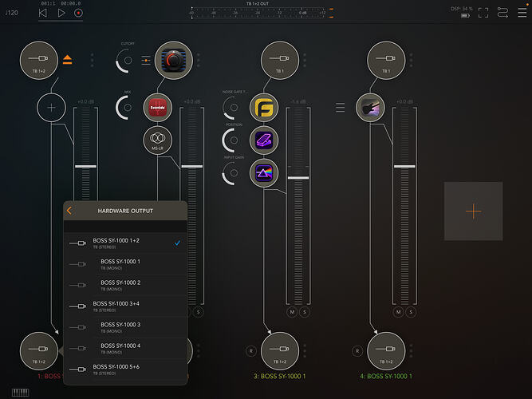Click channel 4 fader handle
The height and width of the screenshot is (399, 532).
(x=404, y=167)
